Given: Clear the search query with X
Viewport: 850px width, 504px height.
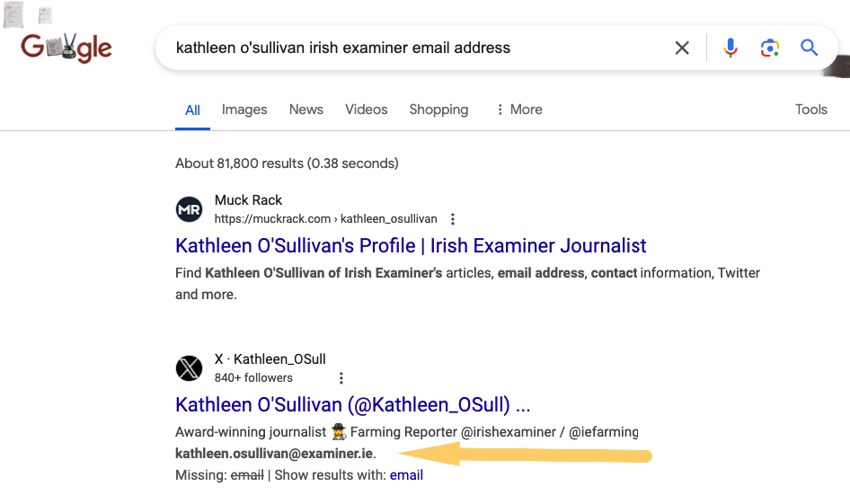Looking at the screenshot, I should [x=682, y=48].
